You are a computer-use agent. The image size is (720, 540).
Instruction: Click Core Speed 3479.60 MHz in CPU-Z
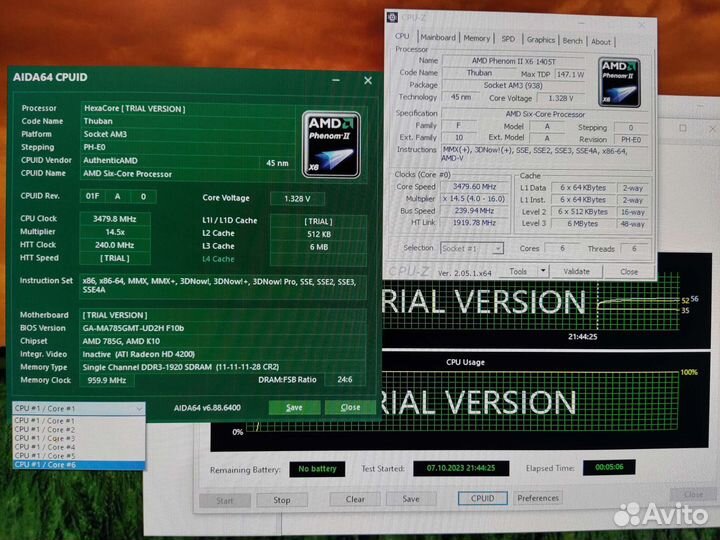pos(474,186)
